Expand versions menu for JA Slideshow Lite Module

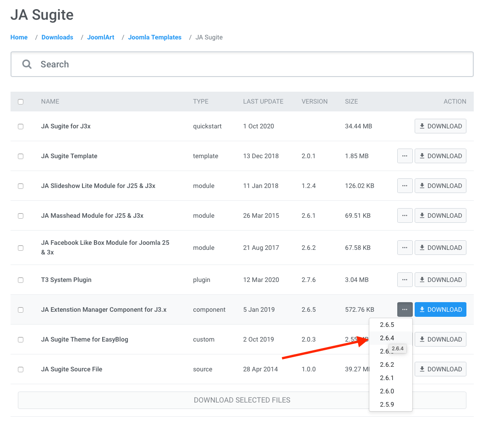coord(405,186)
